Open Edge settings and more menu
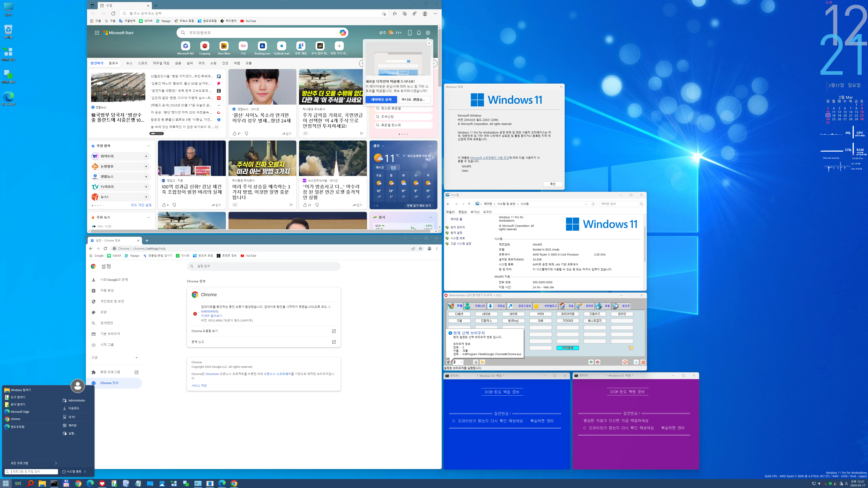 (435, 14)
